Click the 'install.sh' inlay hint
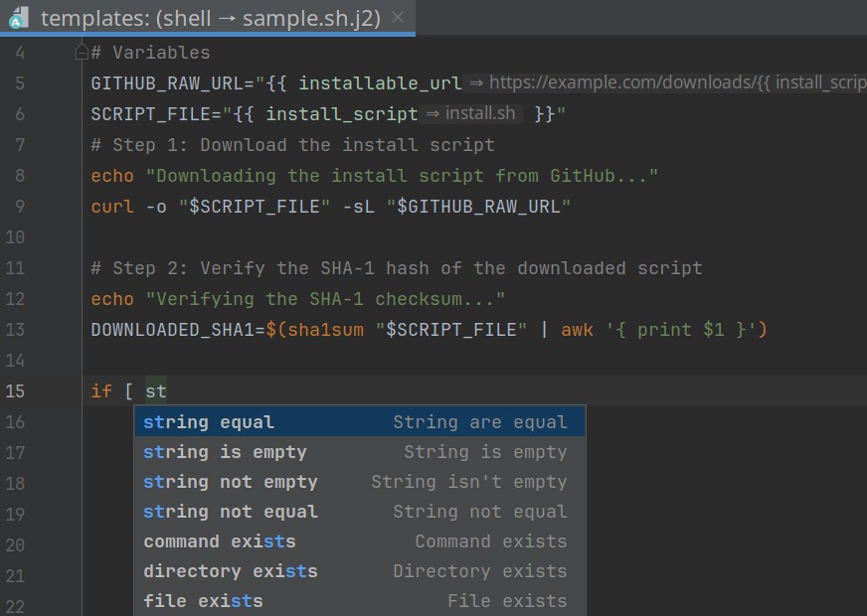This screenshot has width=867, height=616. pos(471,113)
